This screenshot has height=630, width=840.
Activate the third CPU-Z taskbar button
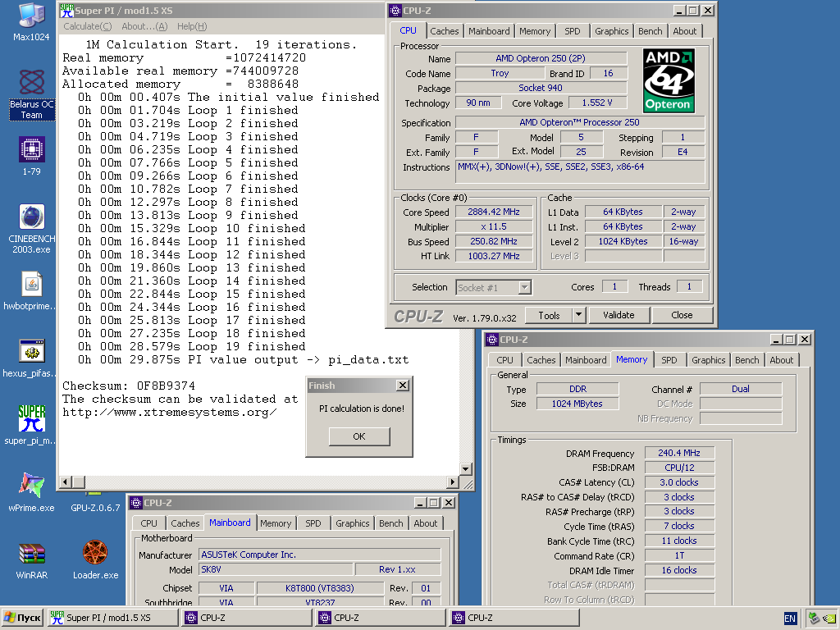(514, 618)
